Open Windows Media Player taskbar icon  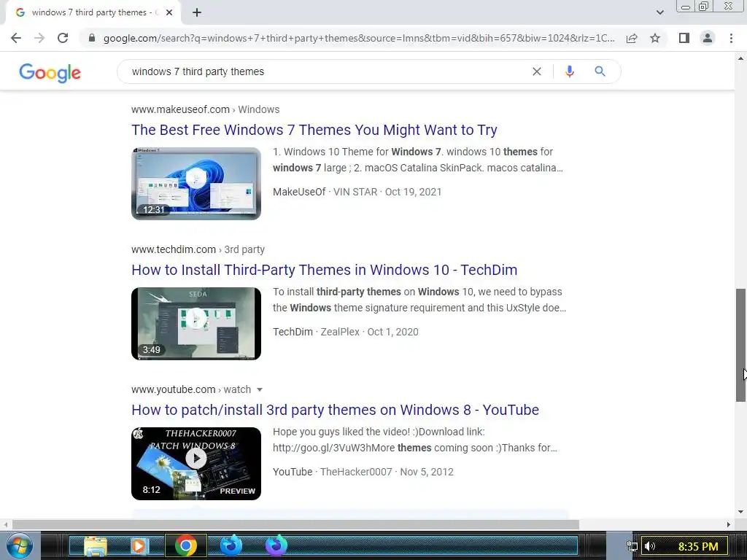(139, 545)
